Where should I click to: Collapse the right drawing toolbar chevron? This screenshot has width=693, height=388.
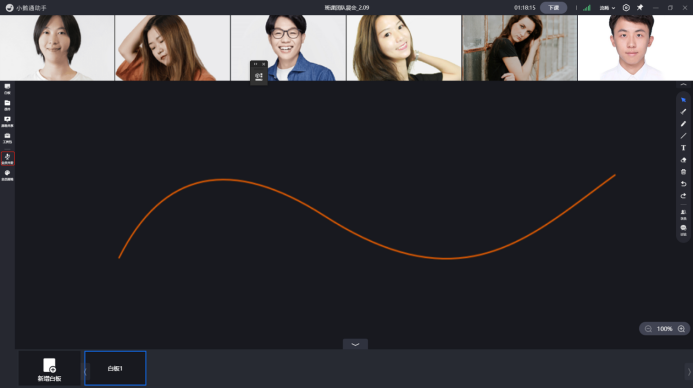pyautogui.click(x=683, y=84)
